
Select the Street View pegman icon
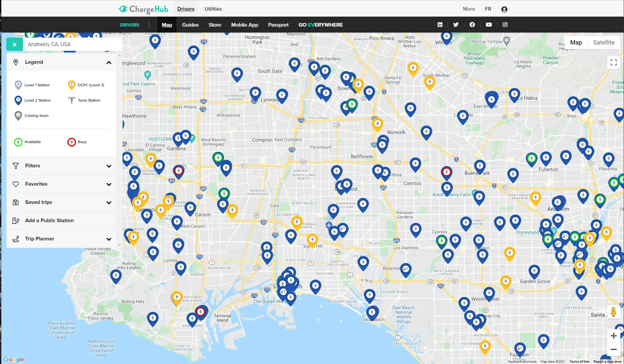coord(613,312)
